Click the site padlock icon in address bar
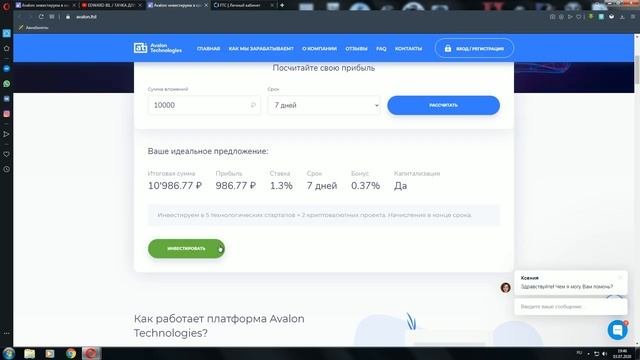 (x=68, y=17)
